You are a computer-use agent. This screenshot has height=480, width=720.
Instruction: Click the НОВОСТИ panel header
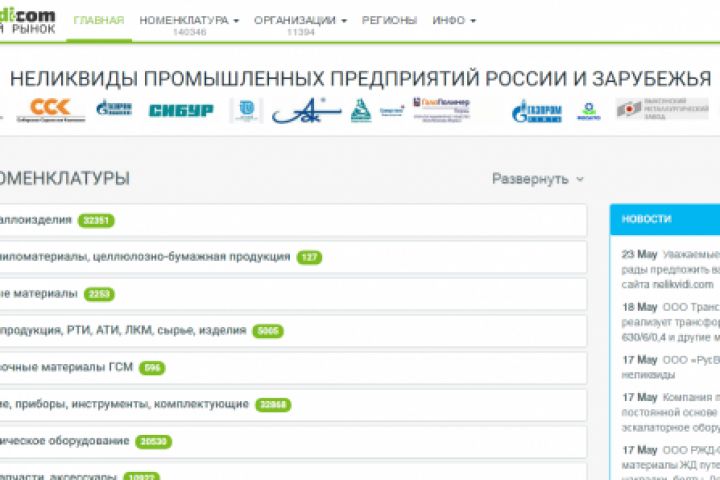665,219
